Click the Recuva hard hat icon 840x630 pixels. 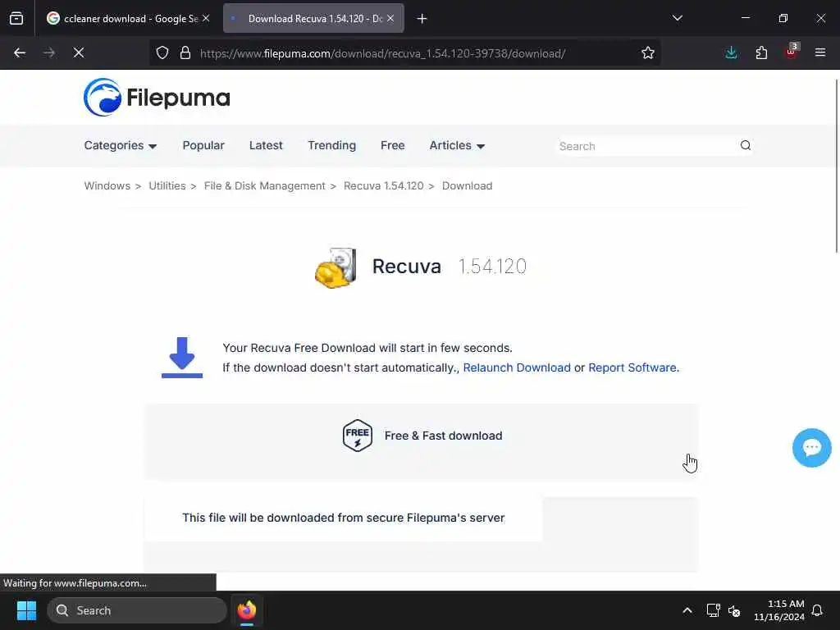336,267
